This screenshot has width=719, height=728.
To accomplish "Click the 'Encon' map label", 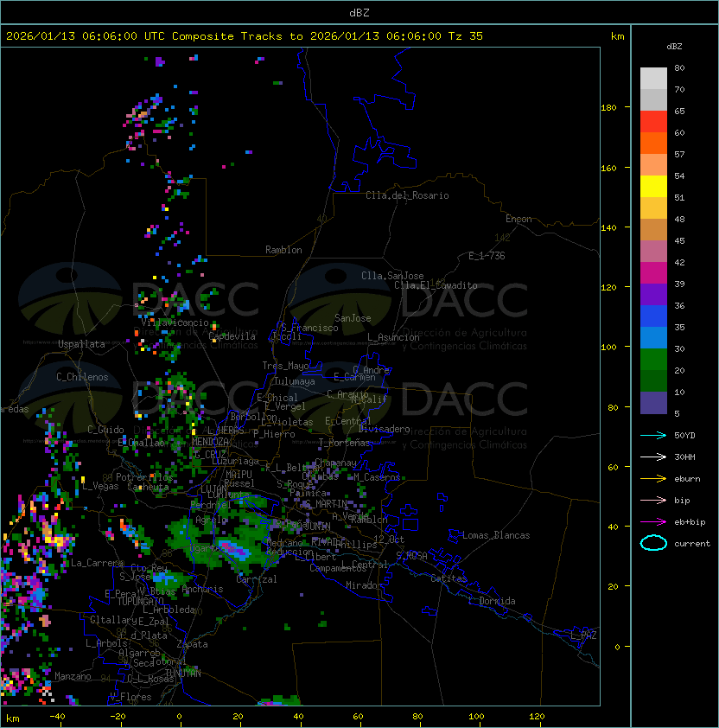I will pos(519,219).
